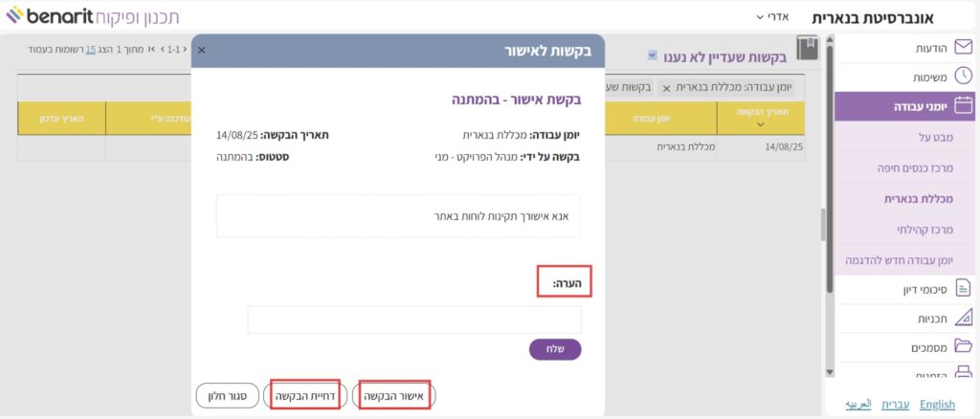Click the דחיית הבקשה reject button
The image size is (980, 419).
[x=304, y=395]
